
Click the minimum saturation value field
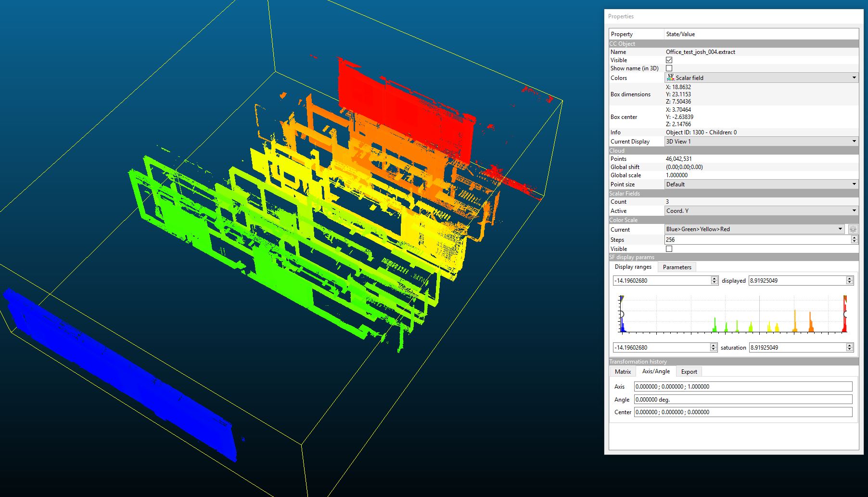tap(661, 348)
